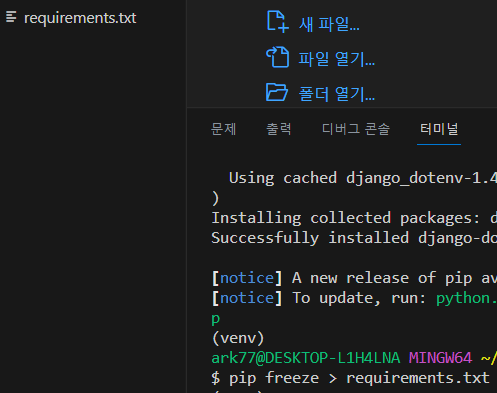Click the ark77@DESKTOP-L1H4LNA prompt text

[306, 358]
